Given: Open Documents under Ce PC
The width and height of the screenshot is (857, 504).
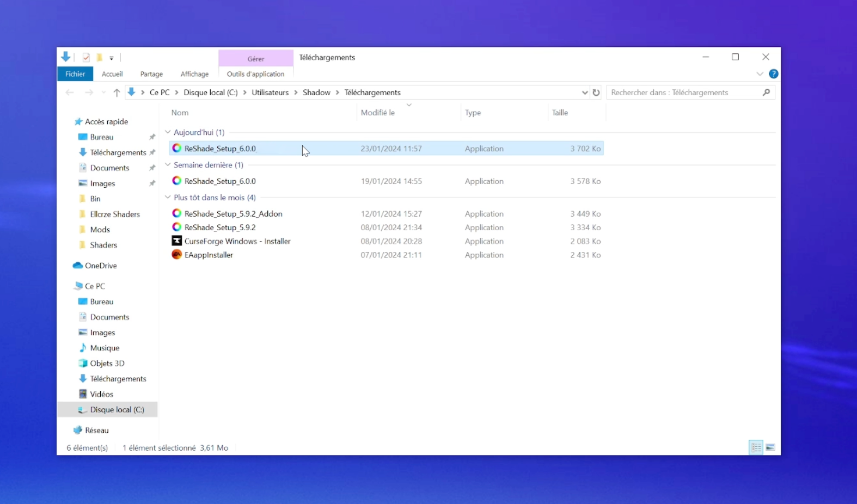Looking at the screenshot, I should tap(109, 317).
